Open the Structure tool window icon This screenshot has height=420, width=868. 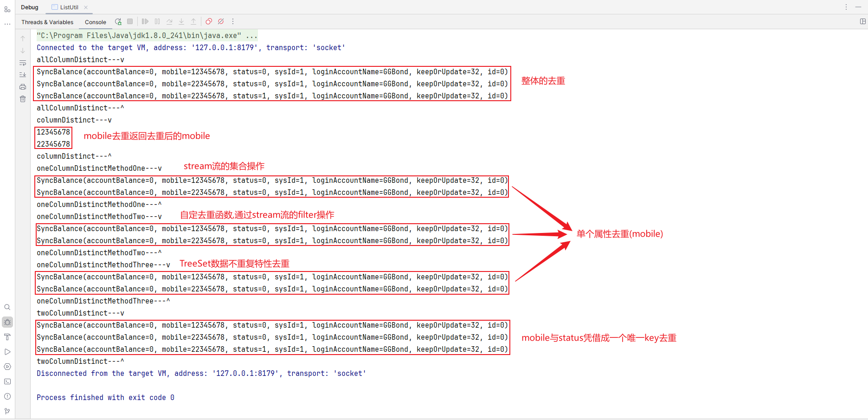7,9
